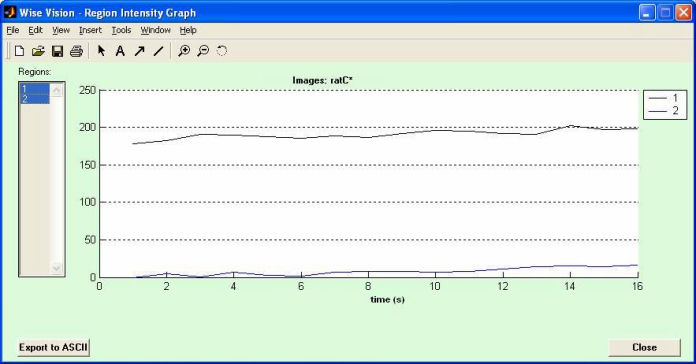Image resolution: width=696 pixels, height=364 pixels.
Task: Click the Regions list scroll up arrow
Action: 56,91
